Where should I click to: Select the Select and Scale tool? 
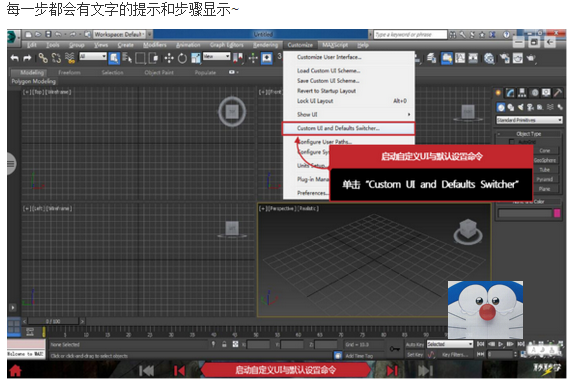point(196,58)
